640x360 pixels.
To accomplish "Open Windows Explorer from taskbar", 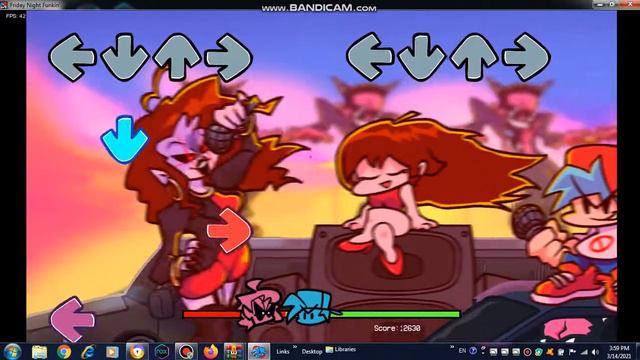I will pos(40,351).
